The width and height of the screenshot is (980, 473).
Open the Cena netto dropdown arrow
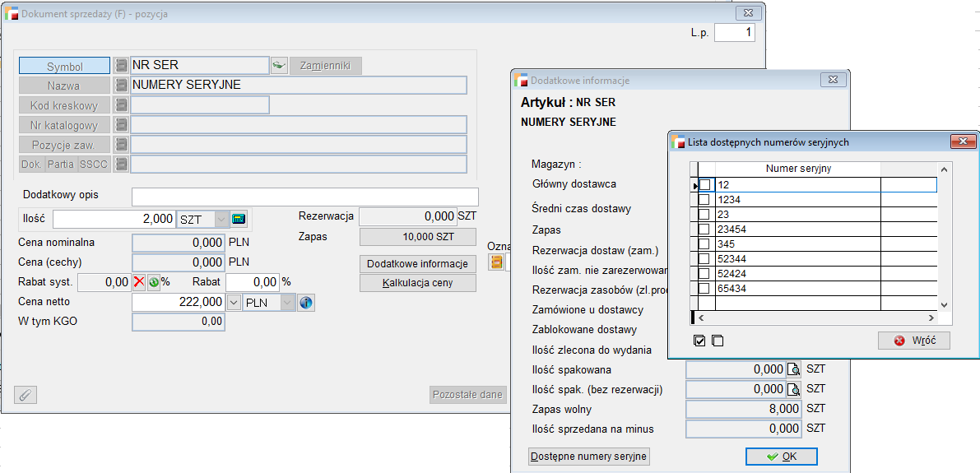[233, 303]
